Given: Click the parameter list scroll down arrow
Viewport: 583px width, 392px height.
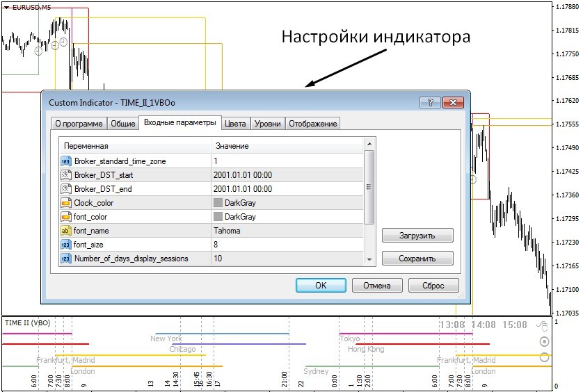Looking at the screenshot, I should (x=369, y=260).
